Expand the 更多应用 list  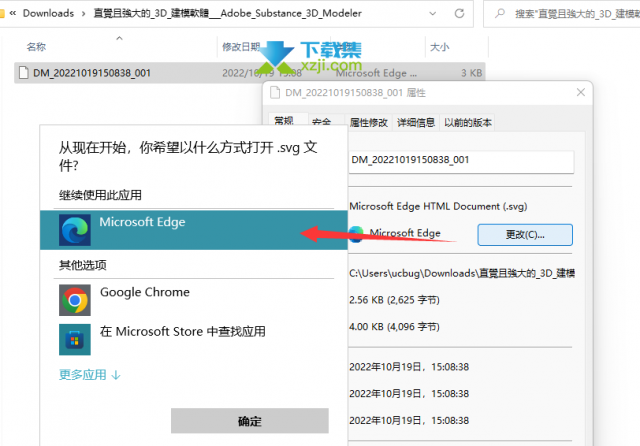click(89, 375)
